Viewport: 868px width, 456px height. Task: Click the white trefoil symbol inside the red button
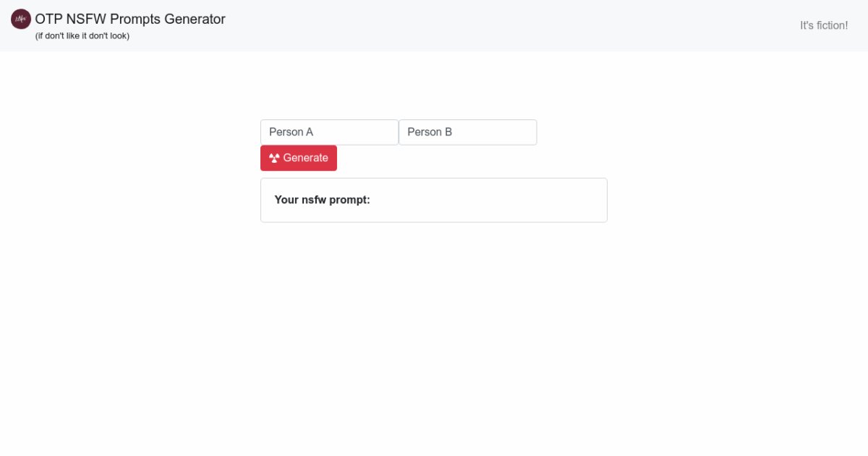tap(273, 157)
